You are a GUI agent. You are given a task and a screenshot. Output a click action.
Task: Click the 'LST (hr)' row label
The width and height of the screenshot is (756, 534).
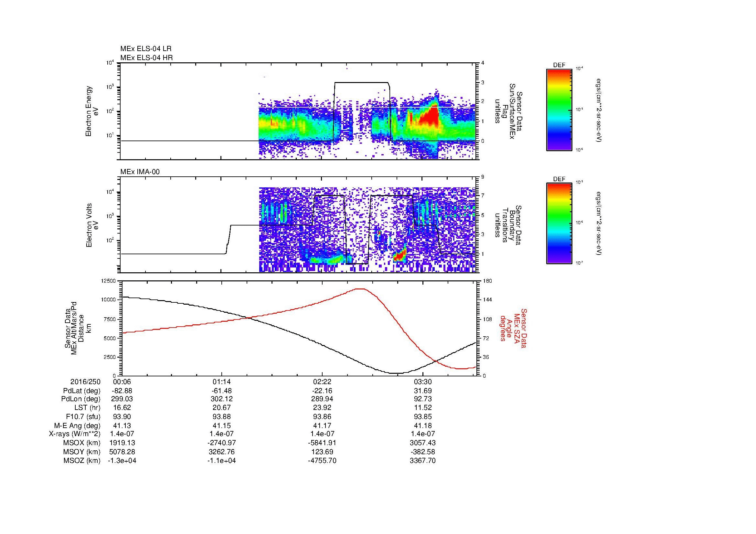[x=87, y=408]
